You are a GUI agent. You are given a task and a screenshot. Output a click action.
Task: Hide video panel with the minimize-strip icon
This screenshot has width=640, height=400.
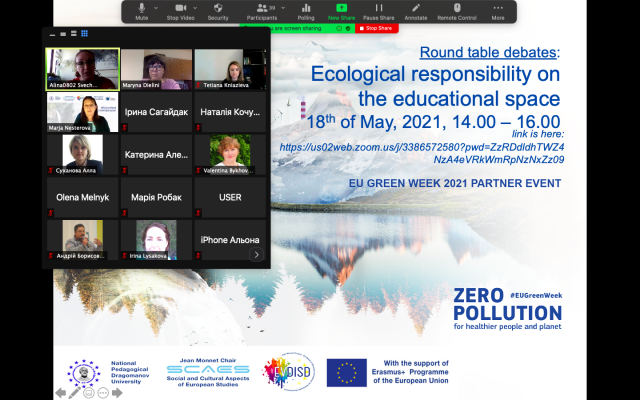click(52, 34)
